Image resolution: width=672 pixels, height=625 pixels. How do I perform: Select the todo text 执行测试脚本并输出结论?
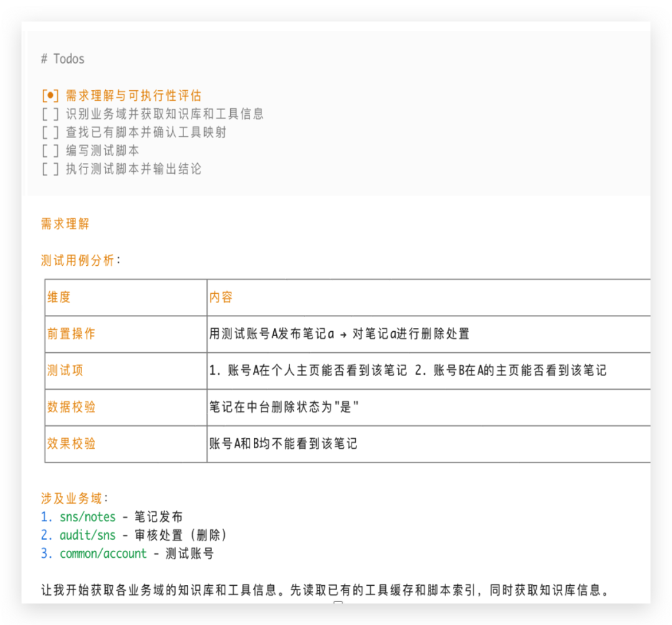[133, 169]
